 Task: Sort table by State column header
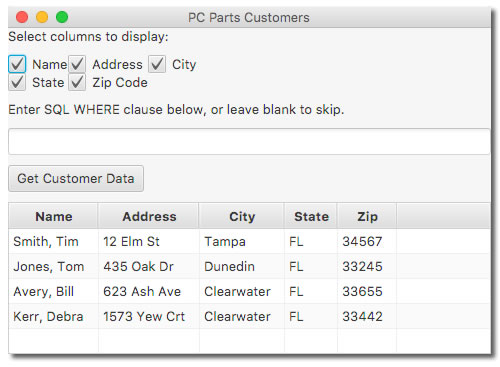311,216
